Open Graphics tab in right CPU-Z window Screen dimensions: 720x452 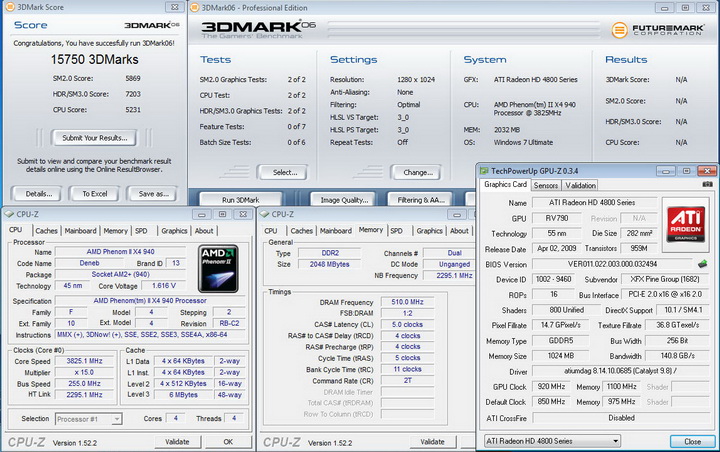click(429, 231)
